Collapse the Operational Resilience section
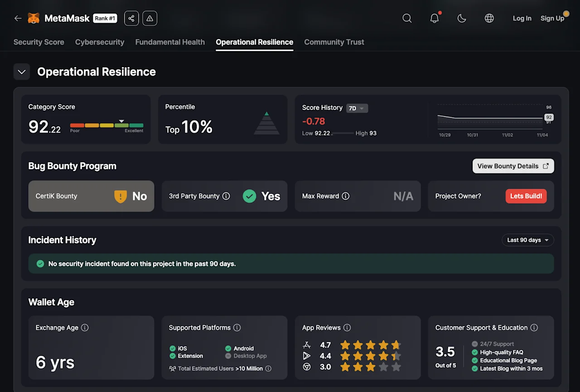Image resolution: width=580 pixels, height=392 pixels. (22, 72)
